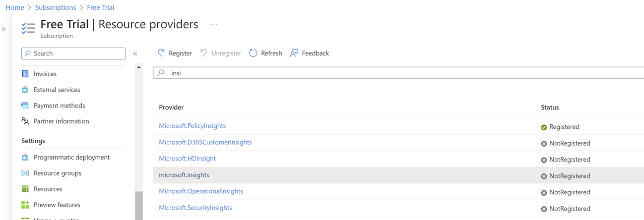This screenshot has width=644, height=220.
Task: Go to Home breadcrumb
Action: 15,7
